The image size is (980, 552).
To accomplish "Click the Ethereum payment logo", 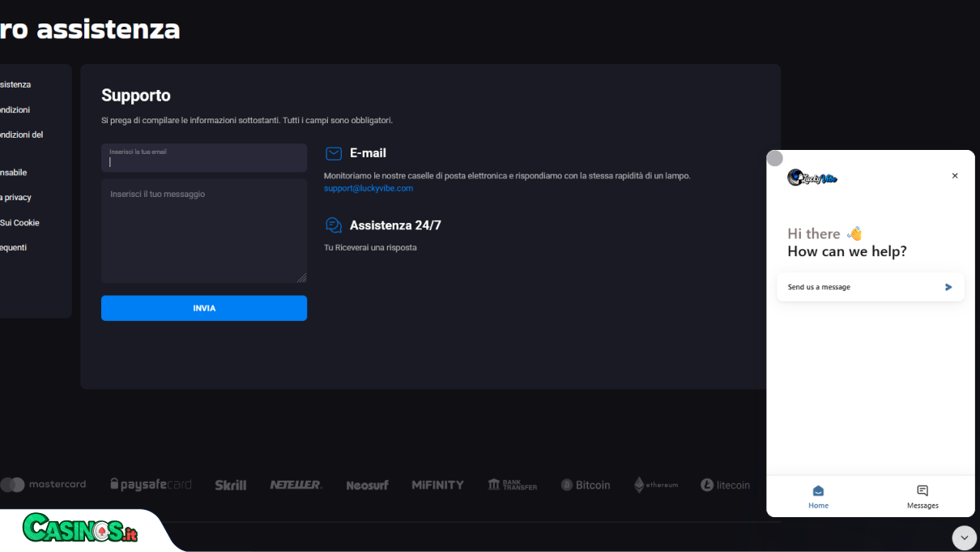I will (656, 485).
